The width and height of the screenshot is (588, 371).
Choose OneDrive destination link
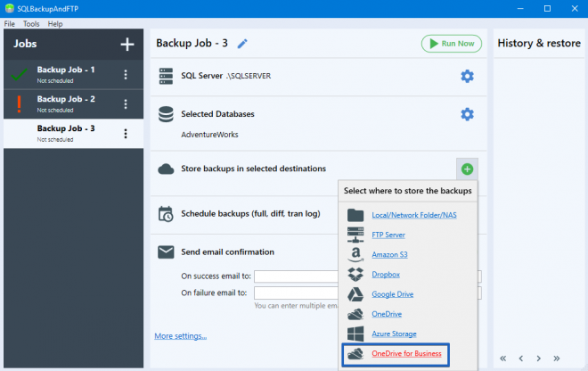point(387,314)
